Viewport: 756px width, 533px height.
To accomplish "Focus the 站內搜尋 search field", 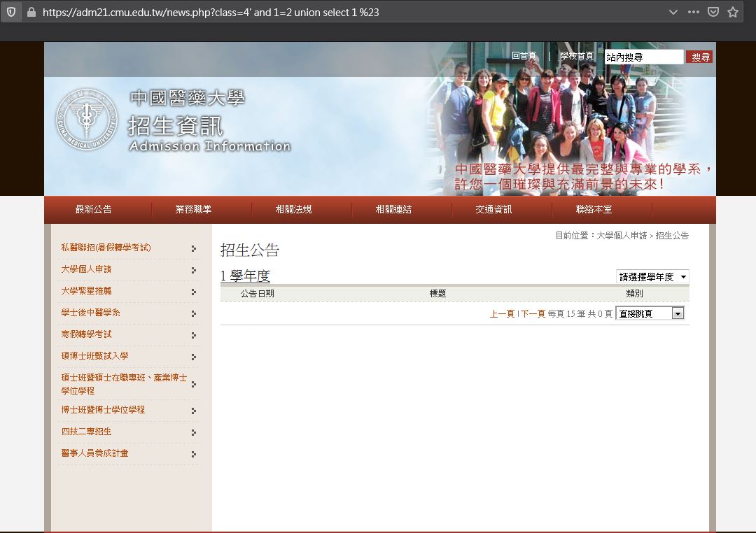I will 644,57.
